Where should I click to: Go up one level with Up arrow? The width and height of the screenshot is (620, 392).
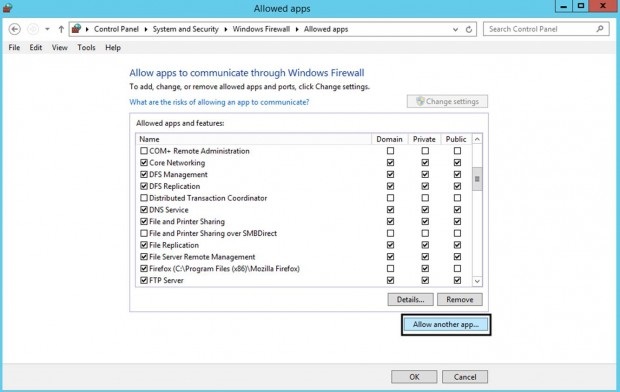[x=61, y=29]
